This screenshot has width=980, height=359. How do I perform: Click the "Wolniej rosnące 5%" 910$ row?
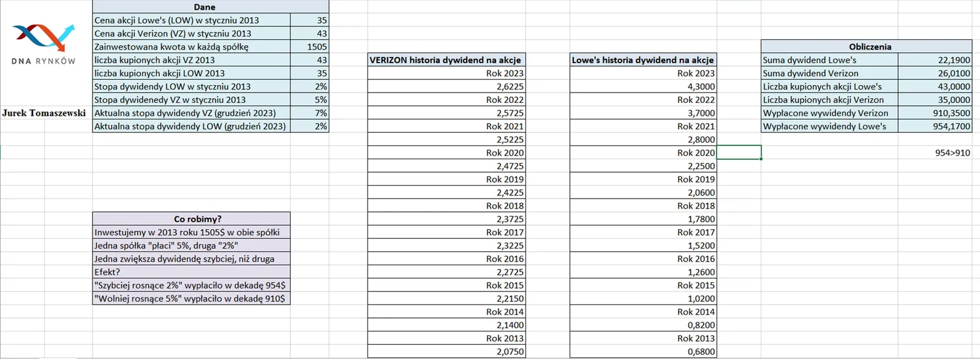[192, 299]
